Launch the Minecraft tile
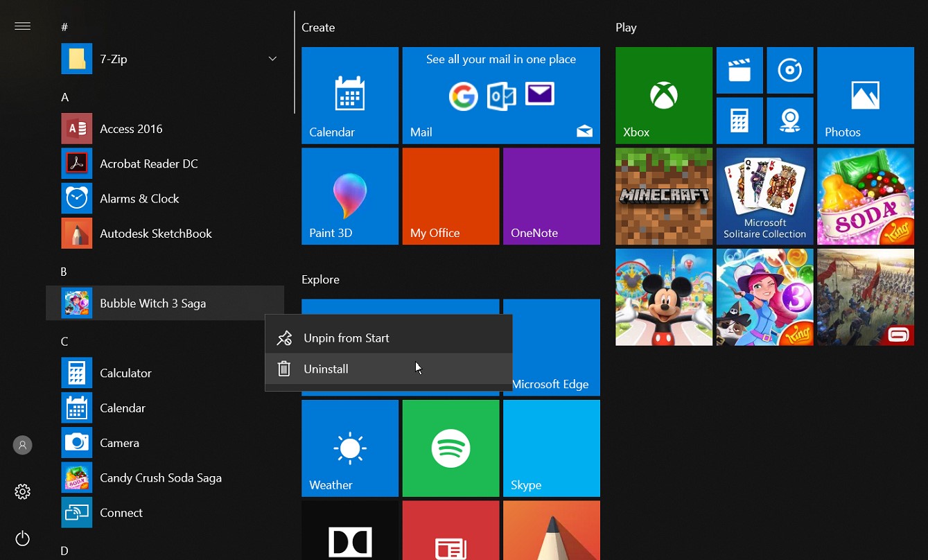The height and width of the screenshot is (560, 928). pyautogui.click(x=664, y=196)
